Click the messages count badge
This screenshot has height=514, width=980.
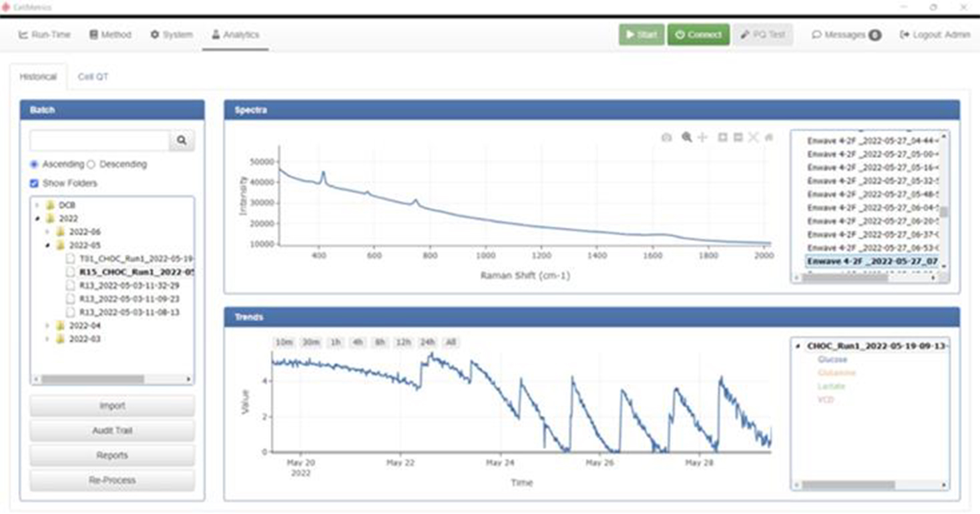(875, 35)
